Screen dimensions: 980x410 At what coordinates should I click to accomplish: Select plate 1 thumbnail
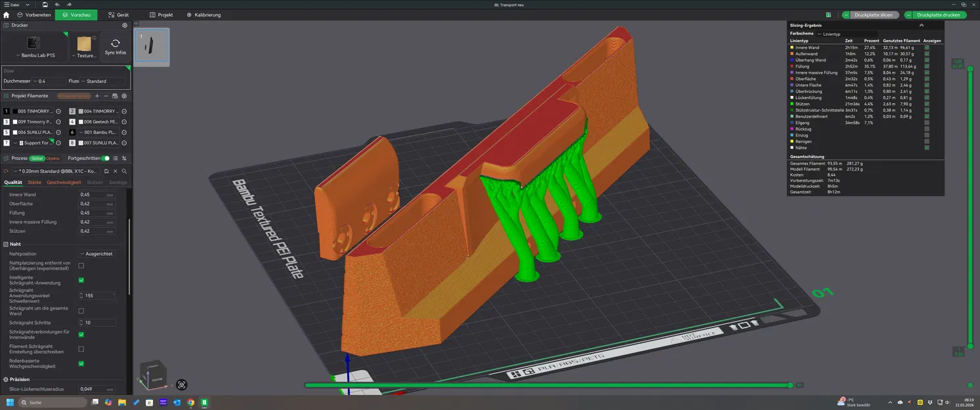tap(152, 46)
